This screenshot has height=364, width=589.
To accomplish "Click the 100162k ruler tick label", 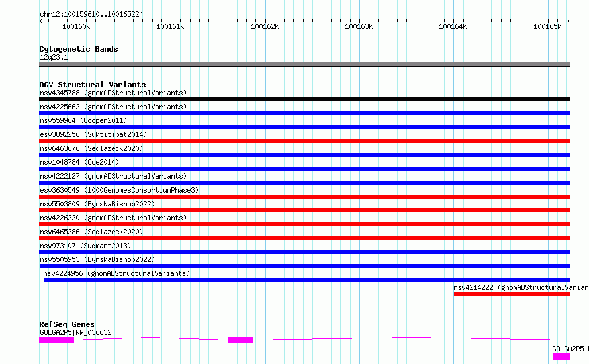I will (265, 26).
